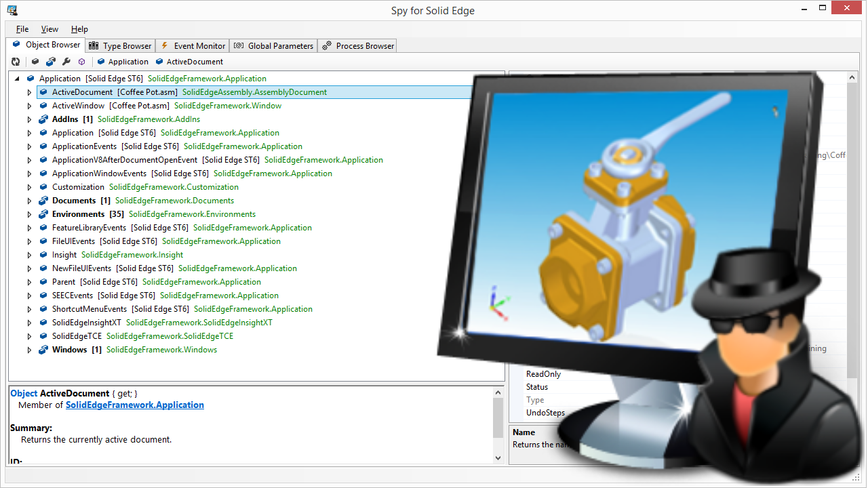This screenshot has height=488, width=868.
Task: Open the View menu
Action: pos(50,29)
